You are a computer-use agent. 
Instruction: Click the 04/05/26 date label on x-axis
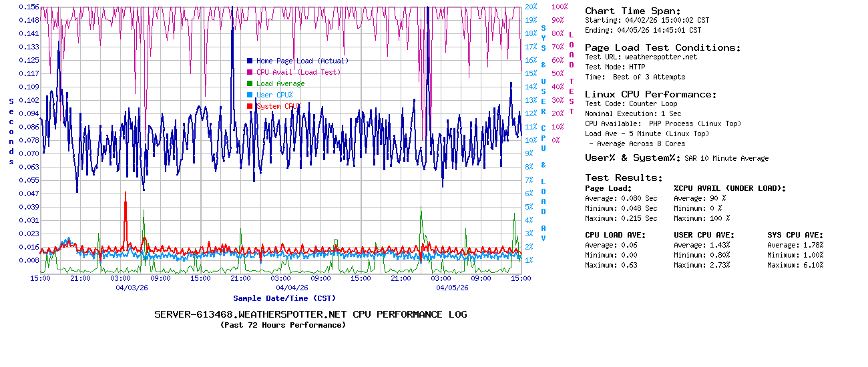pyautogui.click(x=452, y=288)
